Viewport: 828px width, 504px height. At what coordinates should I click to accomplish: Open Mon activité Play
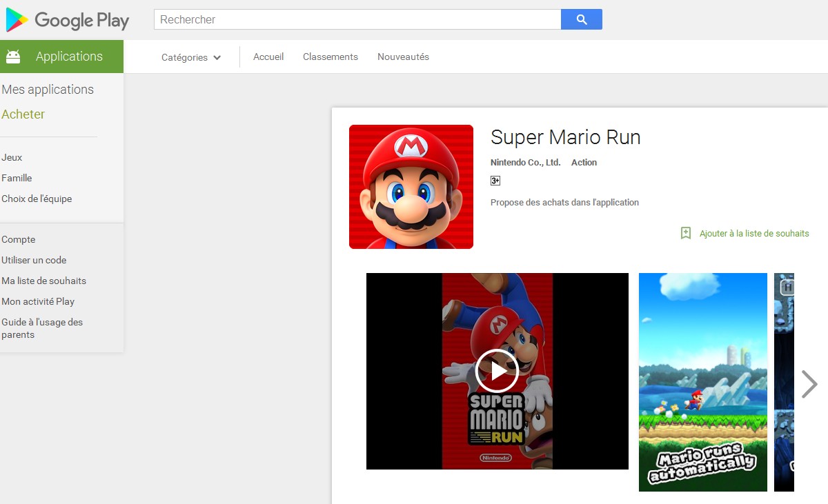(x=38, y=301)
